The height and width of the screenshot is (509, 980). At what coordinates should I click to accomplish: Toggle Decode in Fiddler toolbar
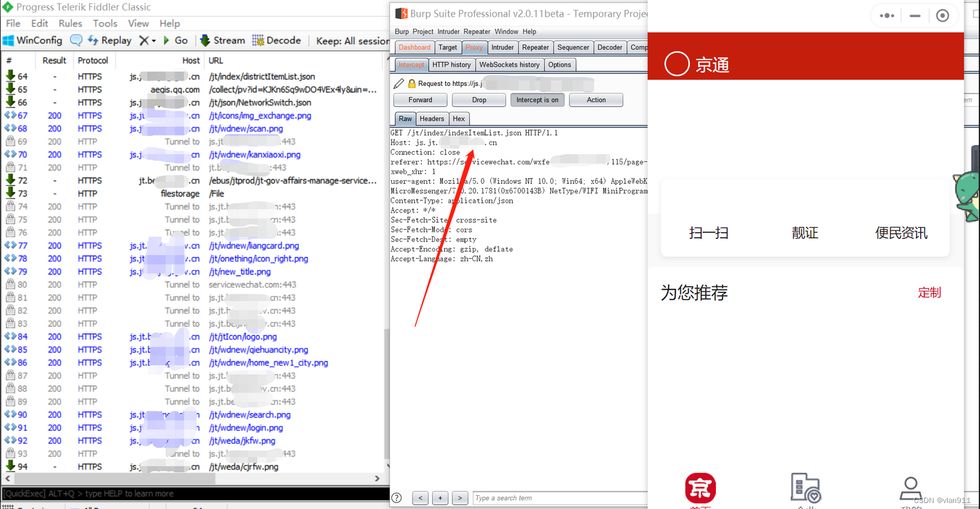(x=277, y=40)
